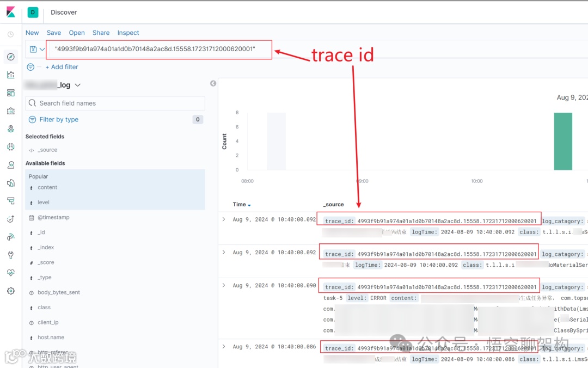The width and height of the screenshot is (588, 368).
Task: Open Recently viewed clock icon
Action: [10, 34]
